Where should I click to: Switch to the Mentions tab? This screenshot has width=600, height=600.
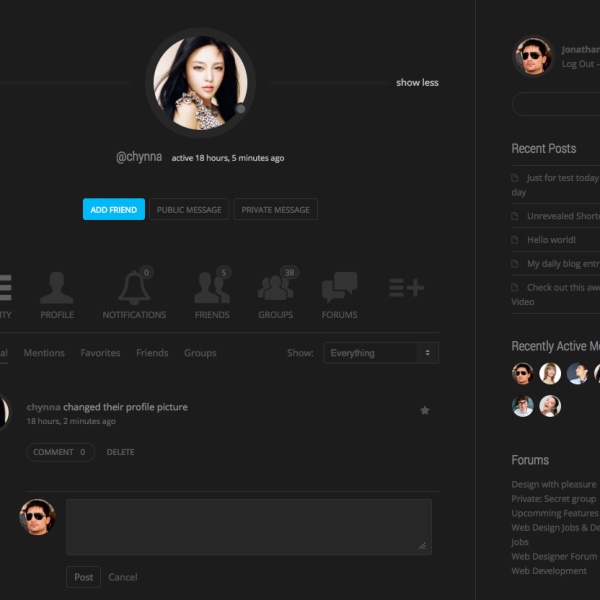pos(44,353)
